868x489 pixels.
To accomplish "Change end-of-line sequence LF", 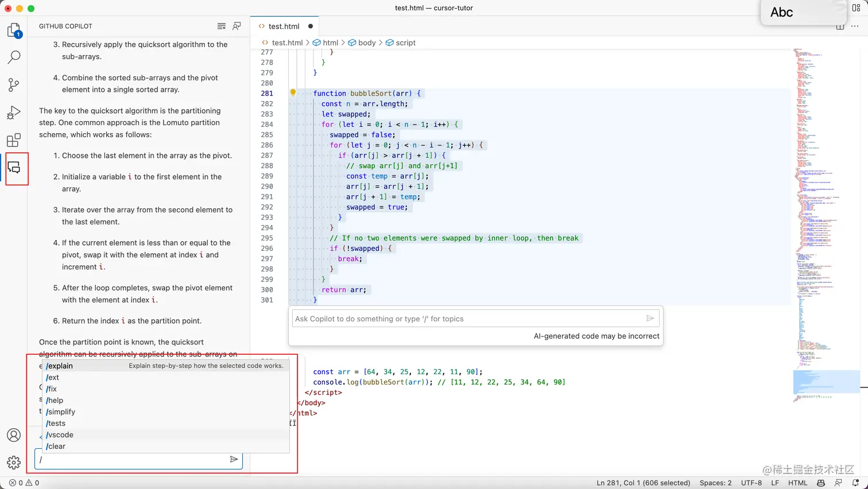I will [x=774, y=483].
